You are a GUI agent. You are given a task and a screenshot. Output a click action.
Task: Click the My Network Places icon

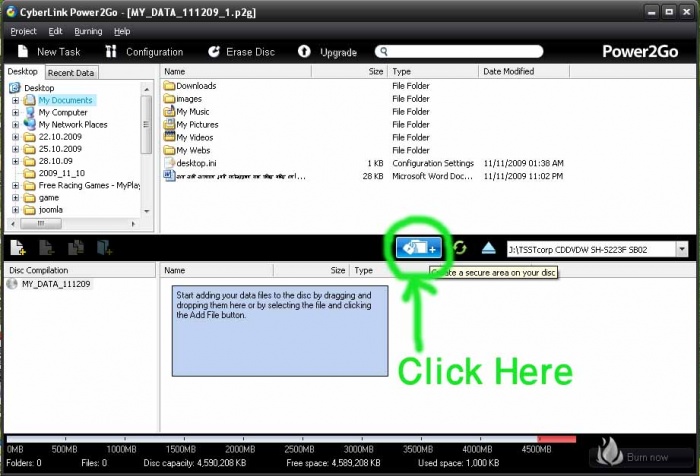30,124
